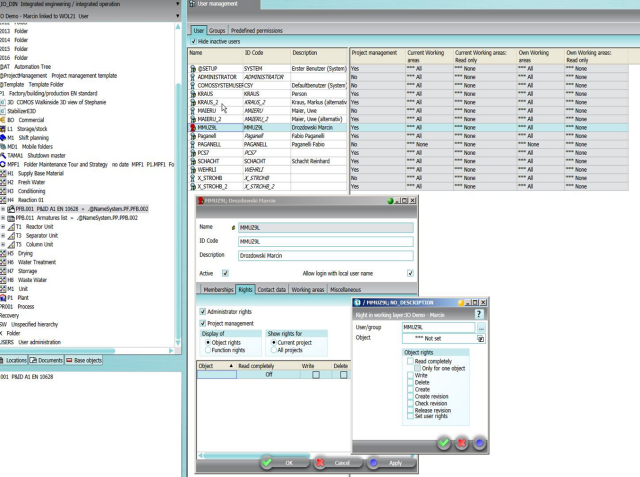Expand PFB.001 P&ID A1 EN 10628 node
Screen dimensions: 640x477
coord(3,209)
